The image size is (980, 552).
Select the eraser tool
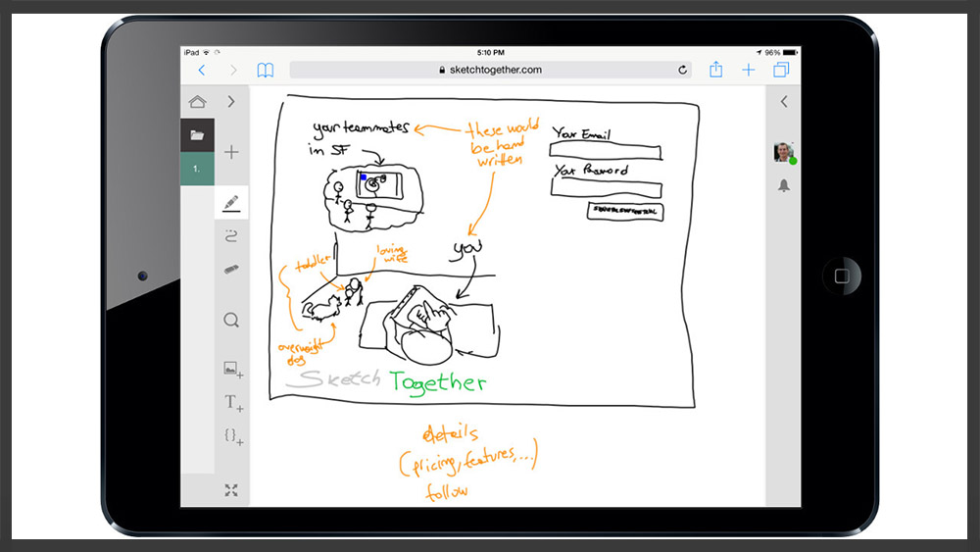tap(231, 270)
